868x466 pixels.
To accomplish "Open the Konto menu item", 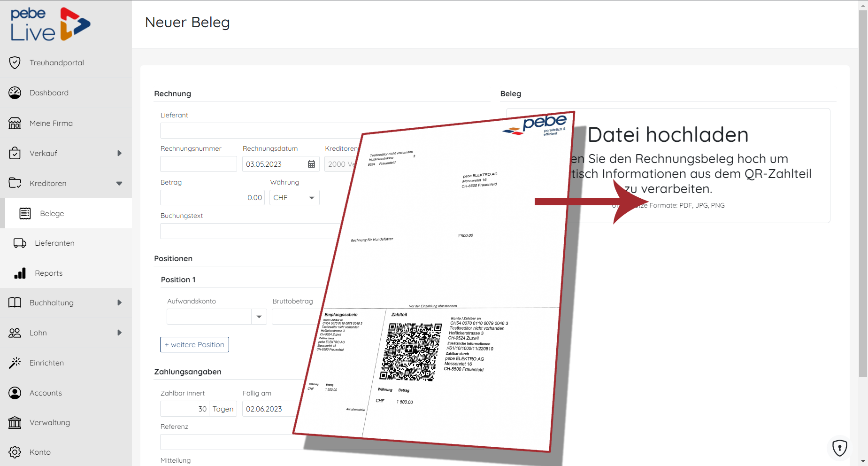I will [x=66, y=452].
